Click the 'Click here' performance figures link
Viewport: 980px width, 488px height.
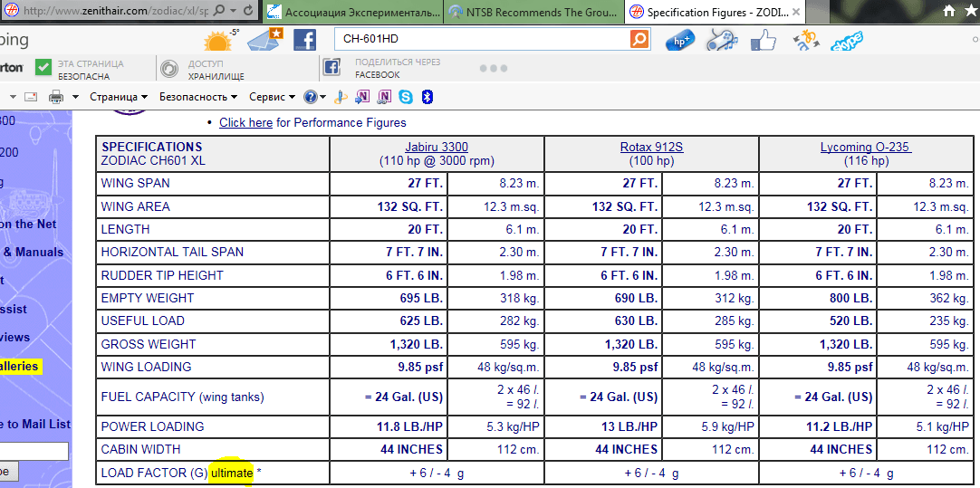tap(245, 122)
